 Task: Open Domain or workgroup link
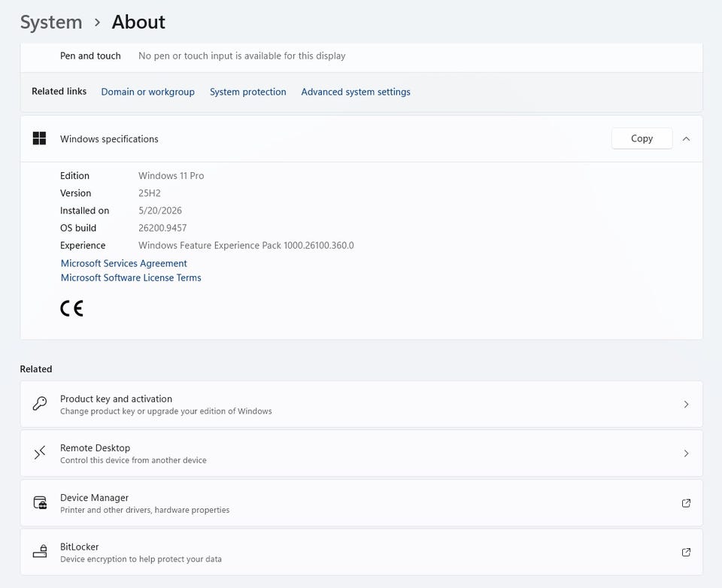click(x=148, y=92)
